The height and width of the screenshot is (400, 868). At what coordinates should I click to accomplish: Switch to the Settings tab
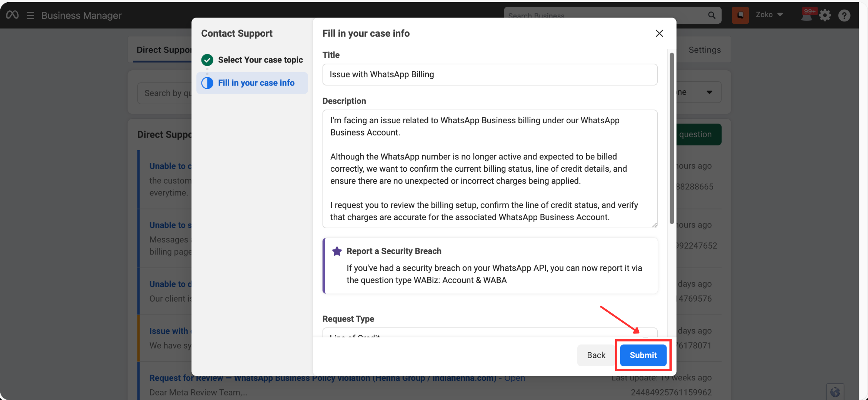pos(704,50)
